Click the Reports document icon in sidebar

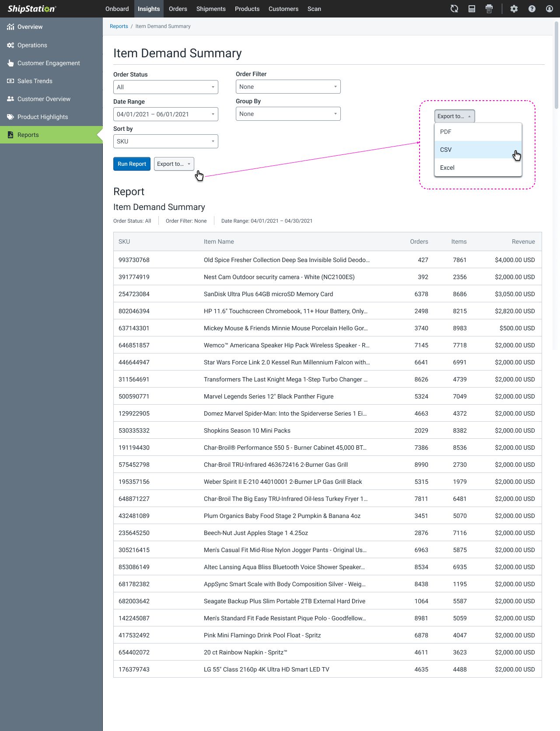tap(10, 135)
